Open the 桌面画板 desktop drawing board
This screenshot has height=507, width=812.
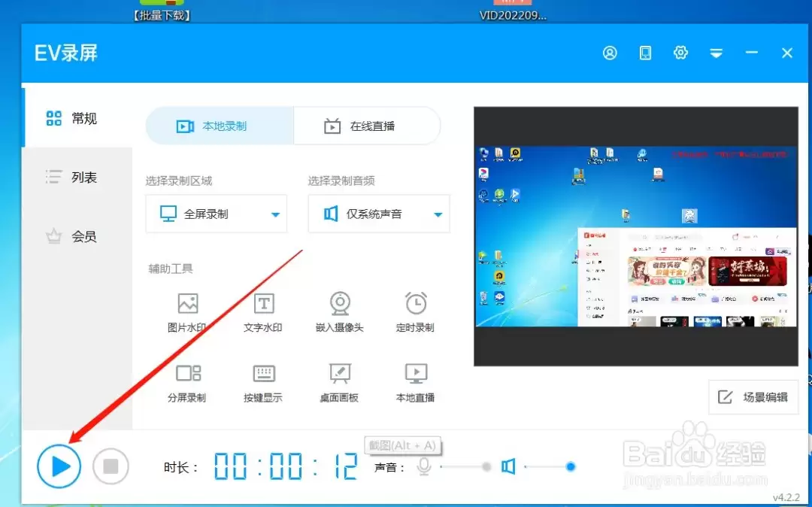click(x=340, y=383)
